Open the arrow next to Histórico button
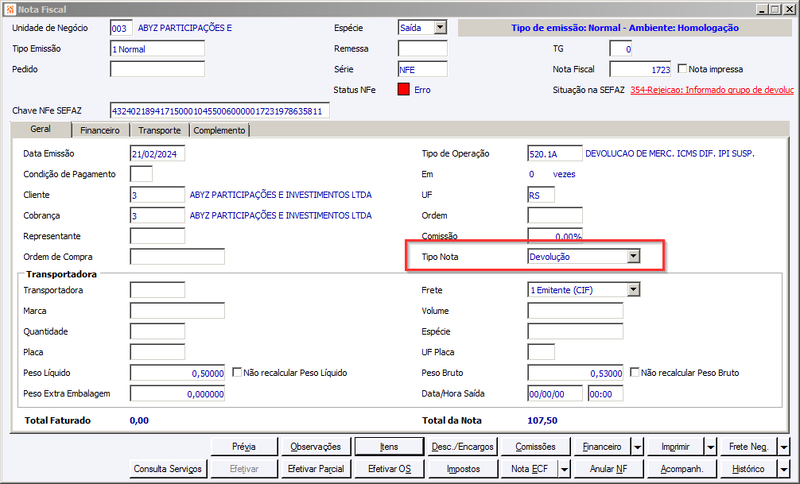 coord(784,469)
